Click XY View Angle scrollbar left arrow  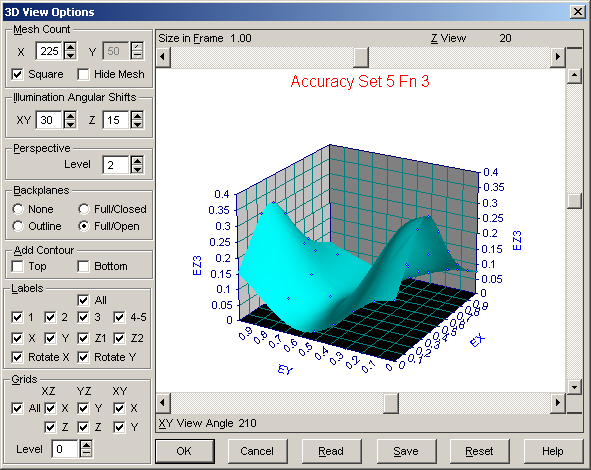pyautogui.click(x=163, y=403)
